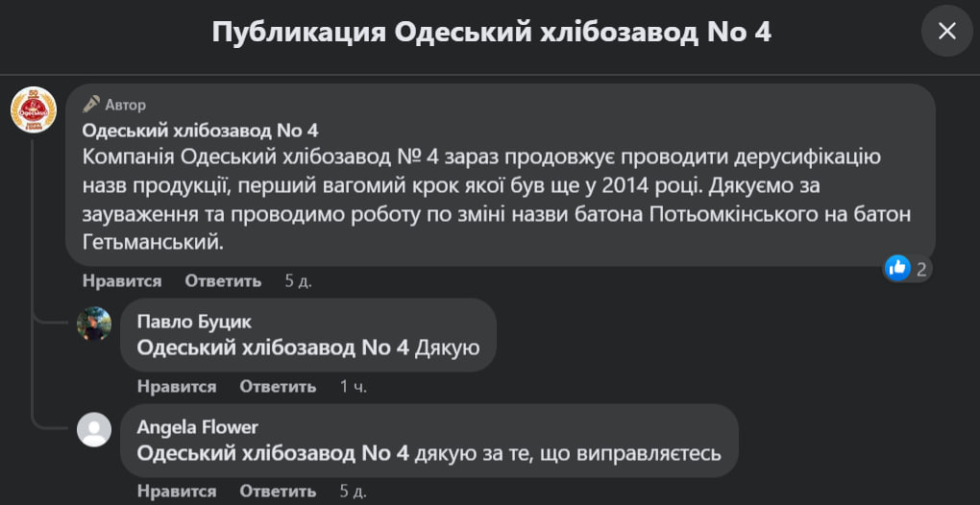Screen dimensions: 980x505
Task: Reply to the author's comment via Ответить
Action: coord(223,281)
